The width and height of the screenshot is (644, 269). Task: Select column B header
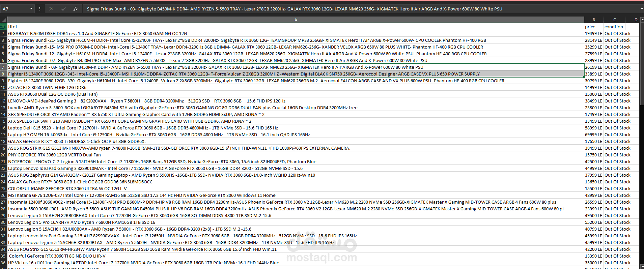[x=594, y=20]
